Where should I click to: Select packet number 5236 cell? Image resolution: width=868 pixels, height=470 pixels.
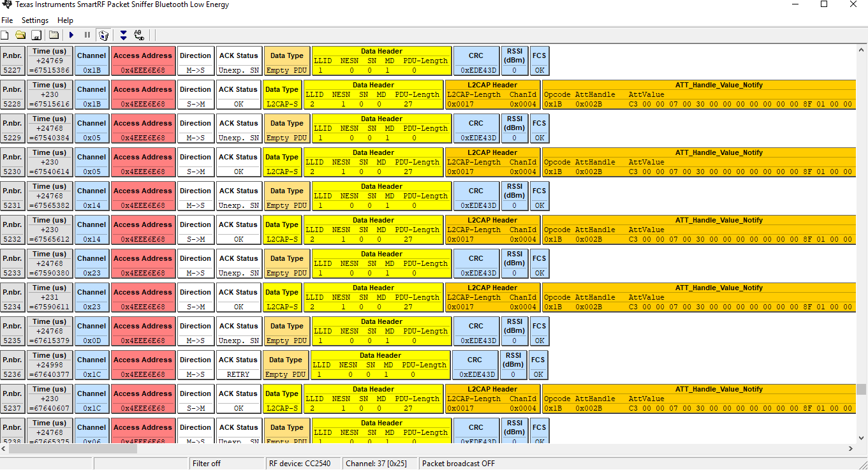(13, 365)
